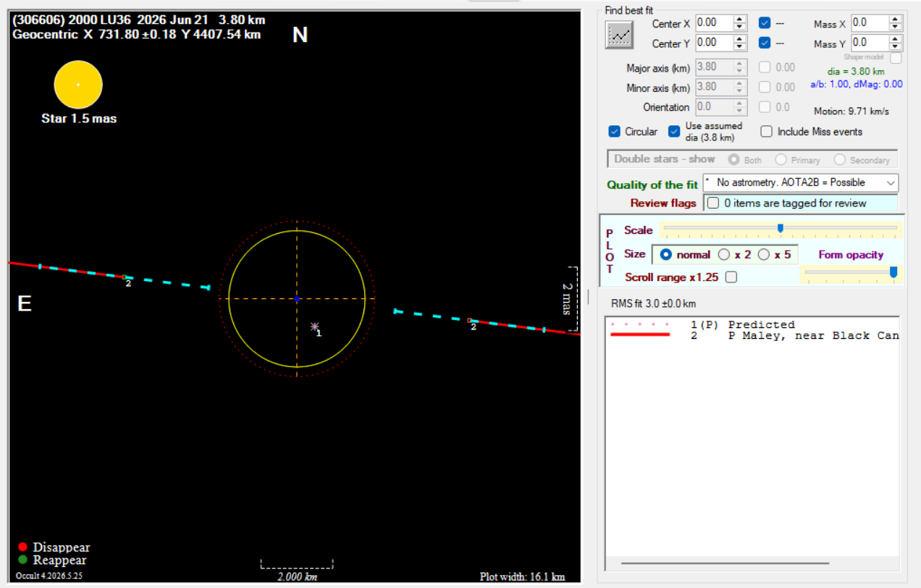Click the blue center point of asteroid
The height and width of the screenshot is (588, 921).
coord(297,298)
